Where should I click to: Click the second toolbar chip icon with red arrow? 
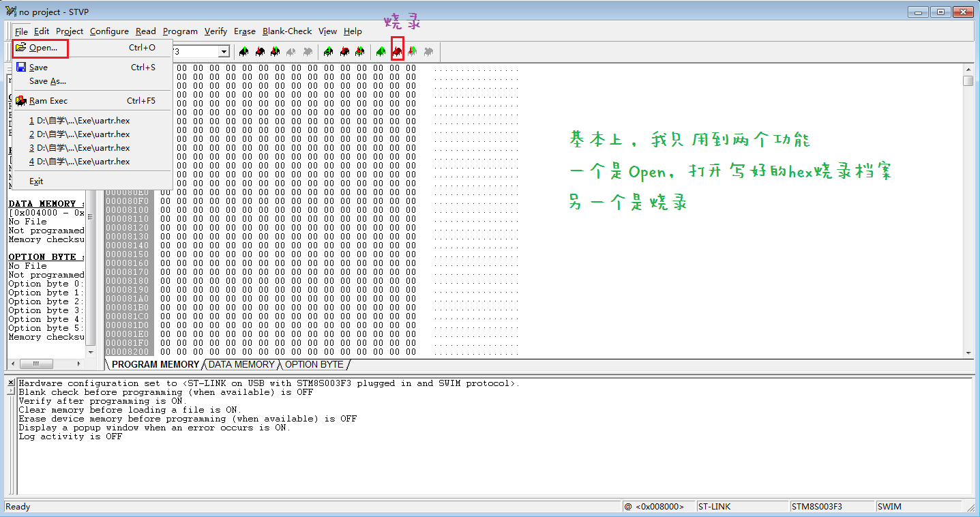click(259, 52)
